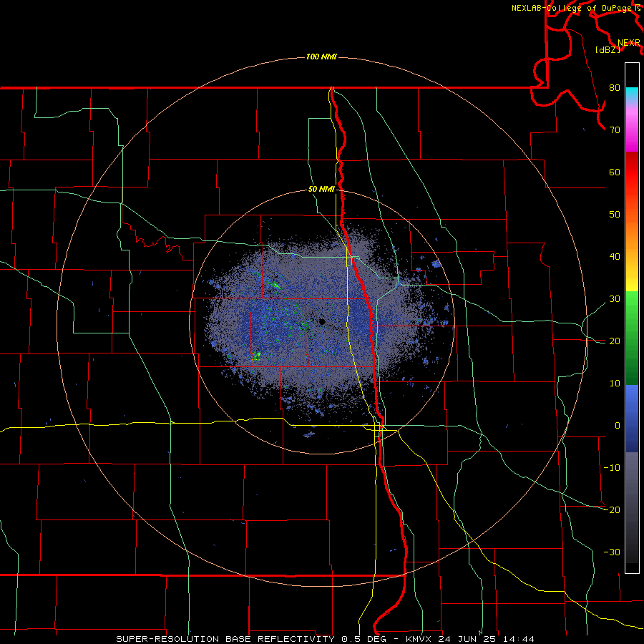Click the 100 NMI range ring label
Image resolution: width=644 pixels, height=644 pixels.
(321, 57)
